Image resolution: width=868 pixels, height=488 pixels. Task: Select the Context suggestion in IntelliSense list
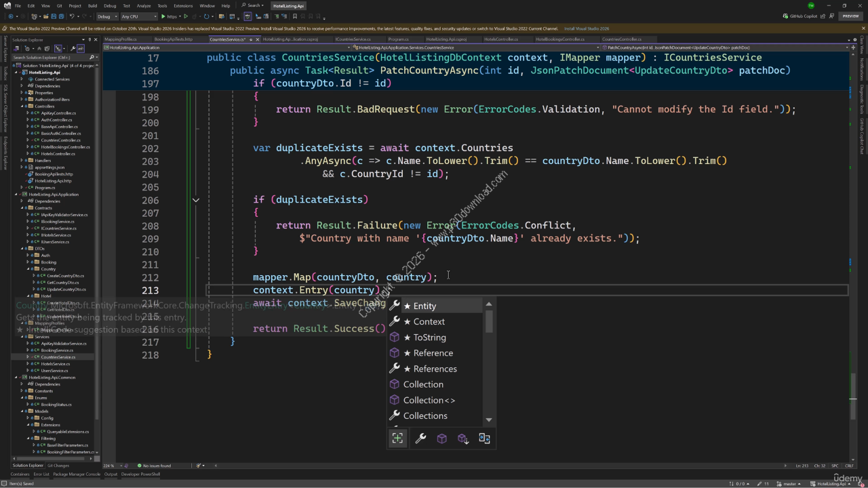(x=429, y=322)
